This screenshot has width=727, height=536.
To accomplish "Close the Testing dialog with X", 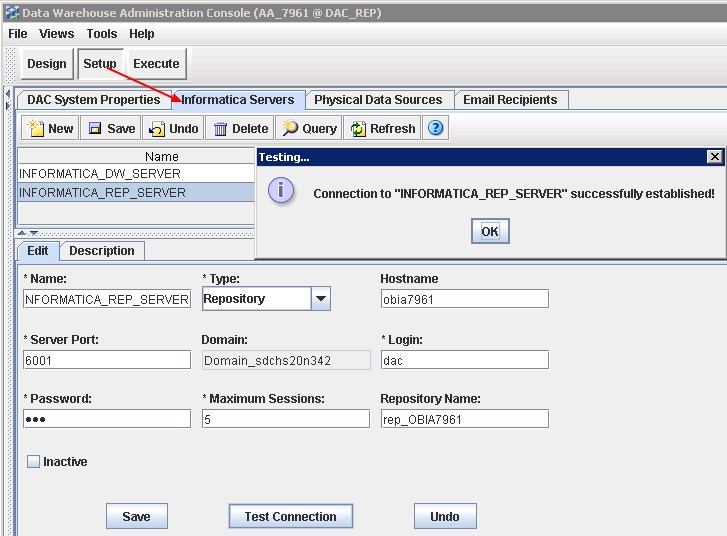I will 714,157.
